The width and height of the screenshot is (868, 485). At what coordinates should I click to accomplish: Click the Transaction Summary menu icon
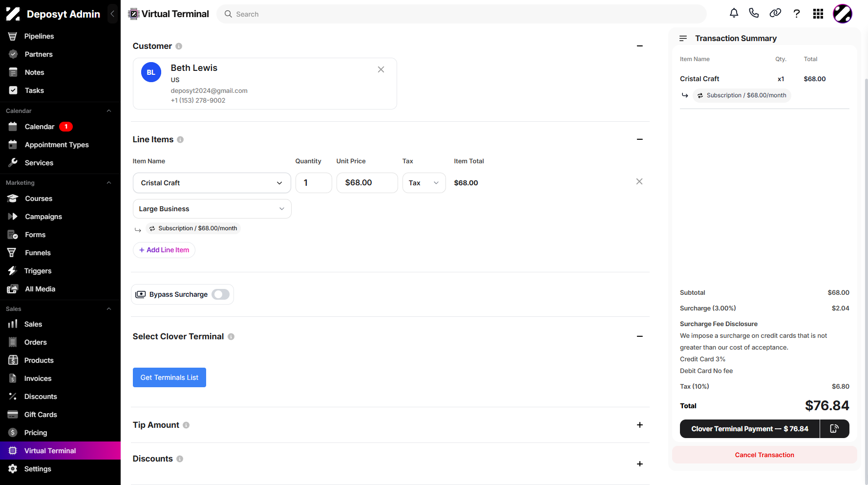click(x=683, y=38)
